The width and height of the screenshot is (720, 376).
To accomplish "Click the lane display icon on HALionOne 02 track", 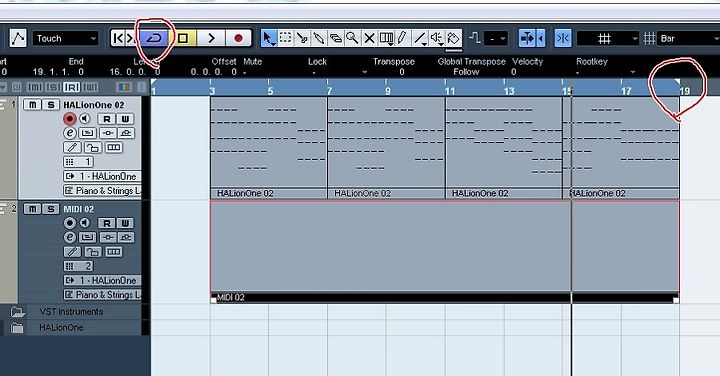I will coord(113,147).
